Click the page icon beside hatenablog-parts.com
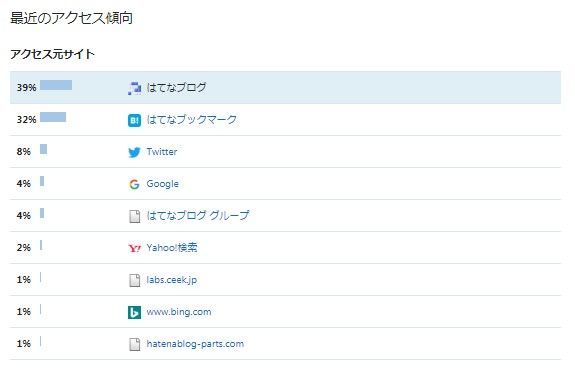The width and height of the screenshot is (575, 374). pyautogui.click(x=135, y=344)
